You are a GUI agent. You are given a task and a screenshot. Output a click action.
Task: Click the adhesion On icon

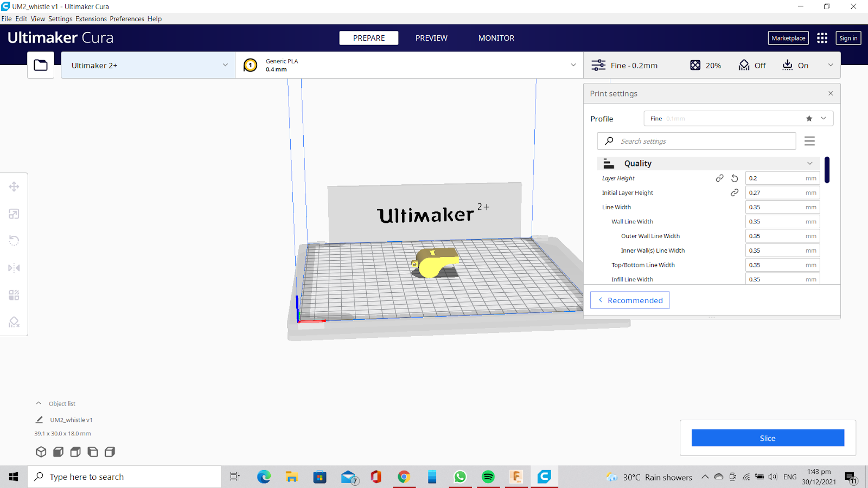tap(787, 65)
